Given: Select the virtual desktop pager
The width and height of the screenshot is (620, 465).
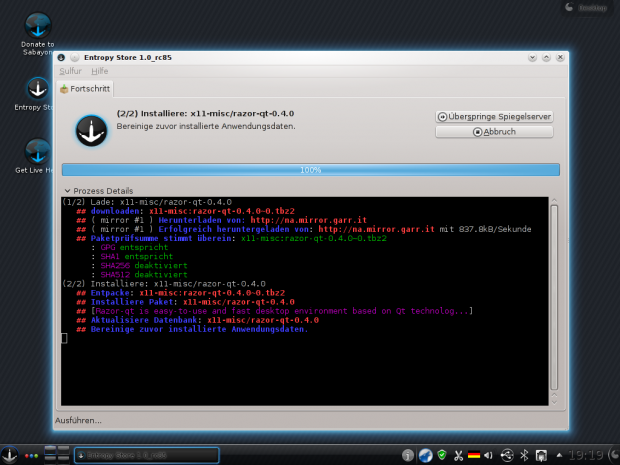Looking at the screenshot, I should click(57, 455).
